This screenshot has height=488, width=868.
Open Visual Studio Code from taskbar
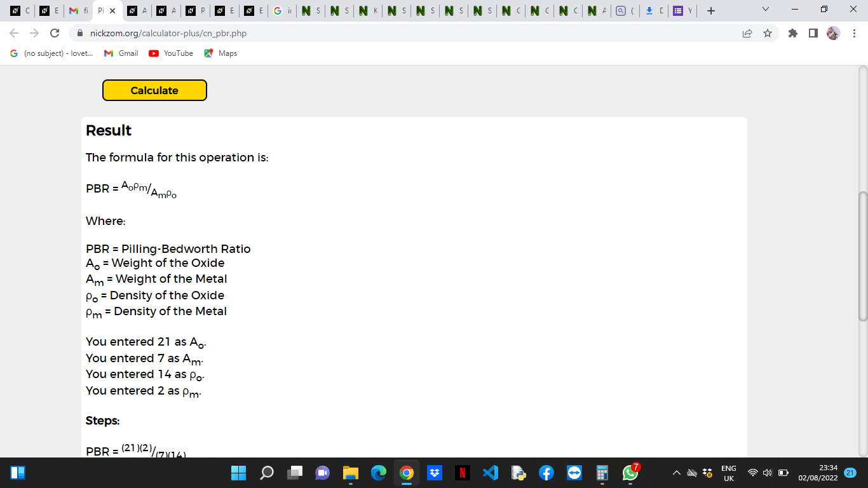[491, 473]
